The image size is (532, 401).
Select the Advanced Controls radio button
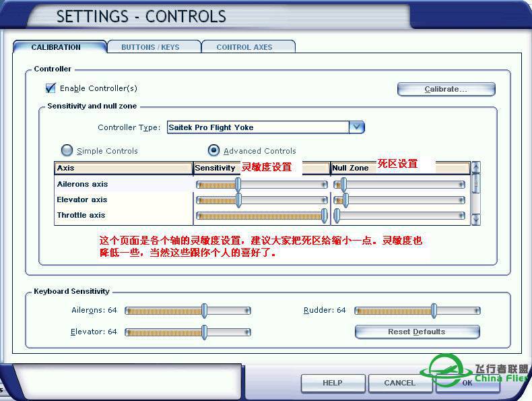point(213,150)
